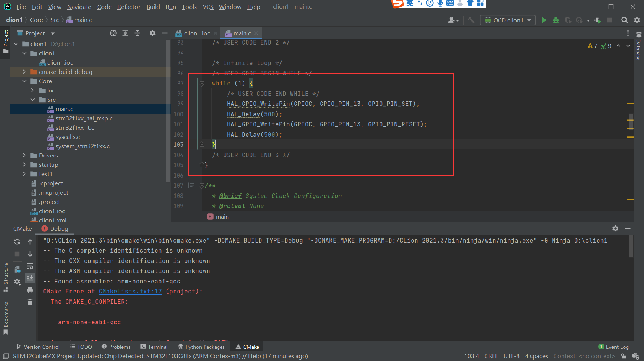Open the File menu
This screenshot has height=361, width=644.
point(21,7)
